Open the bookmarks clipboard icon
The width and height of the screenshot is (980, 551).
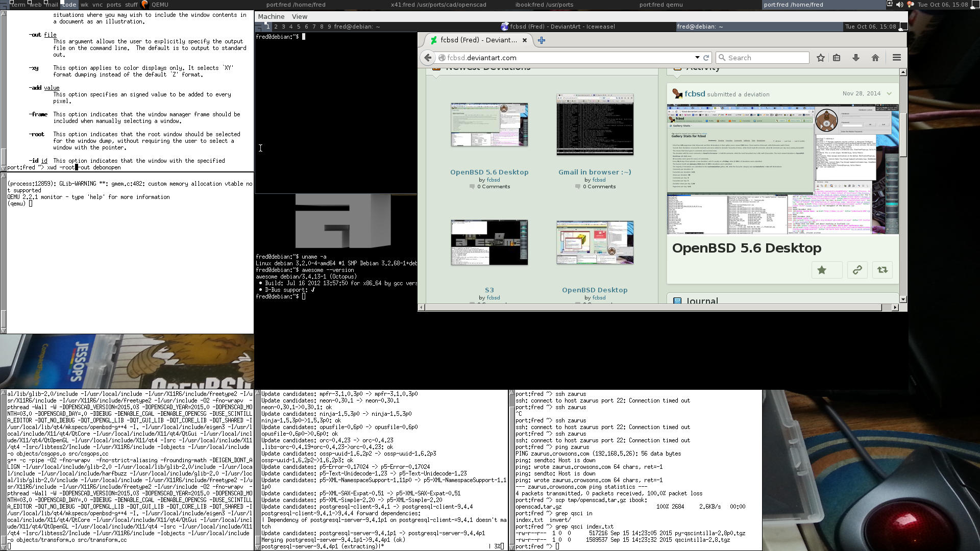[837, 57]
